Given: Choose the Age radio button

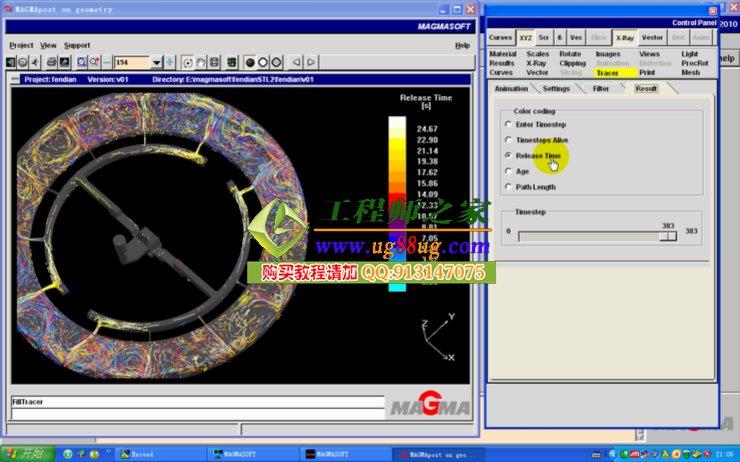Looking at the screenshot, I should point(509,171).
